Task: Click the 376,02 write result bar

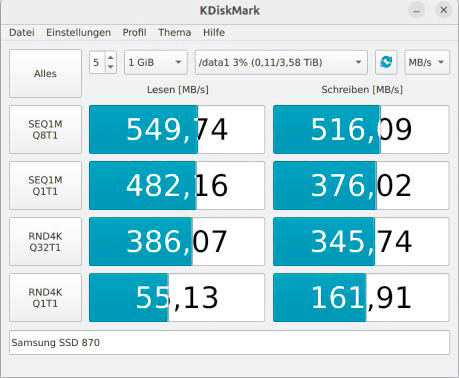Action: [361, 186]
